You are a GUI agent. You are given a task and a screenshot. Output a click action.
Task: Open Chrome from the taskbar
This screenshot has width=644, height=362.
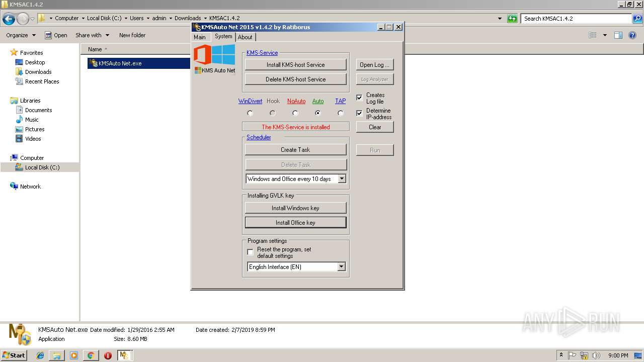pos(91,355)
